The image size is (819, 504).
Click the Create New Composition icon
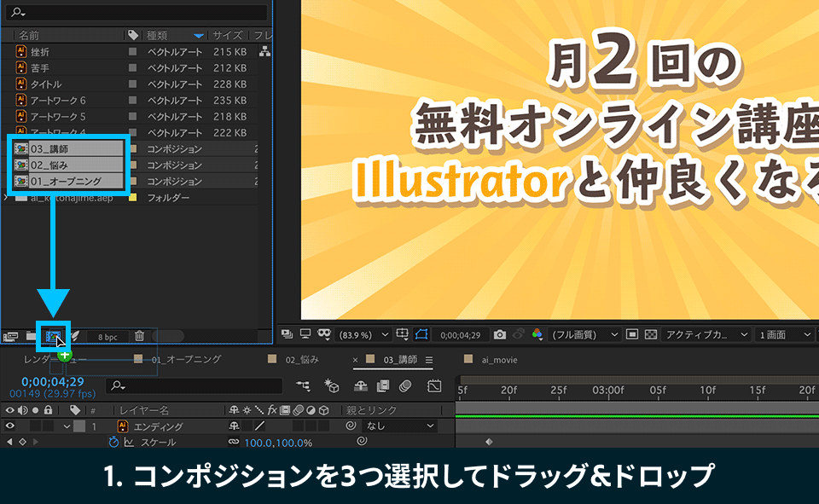tap(53, 337)
